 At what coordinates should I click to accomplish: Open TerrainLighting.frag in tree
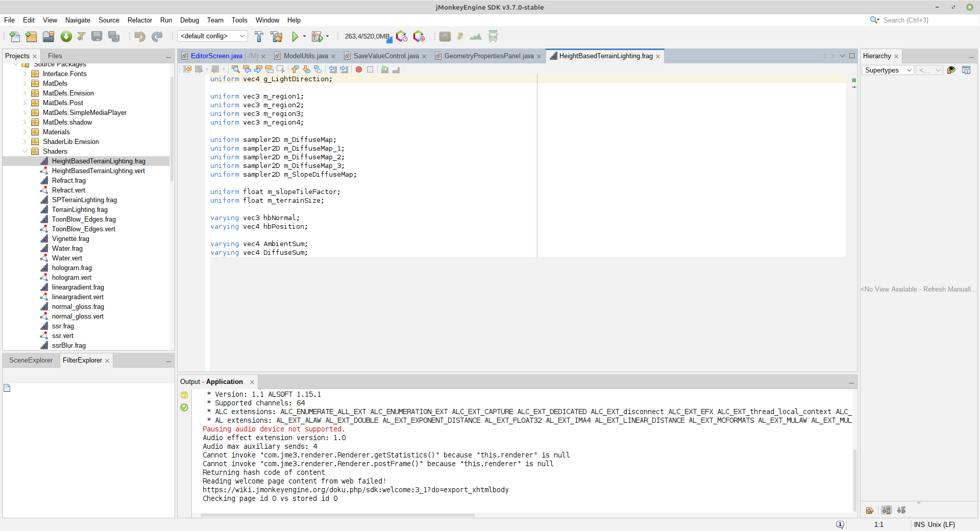(80, 210)
